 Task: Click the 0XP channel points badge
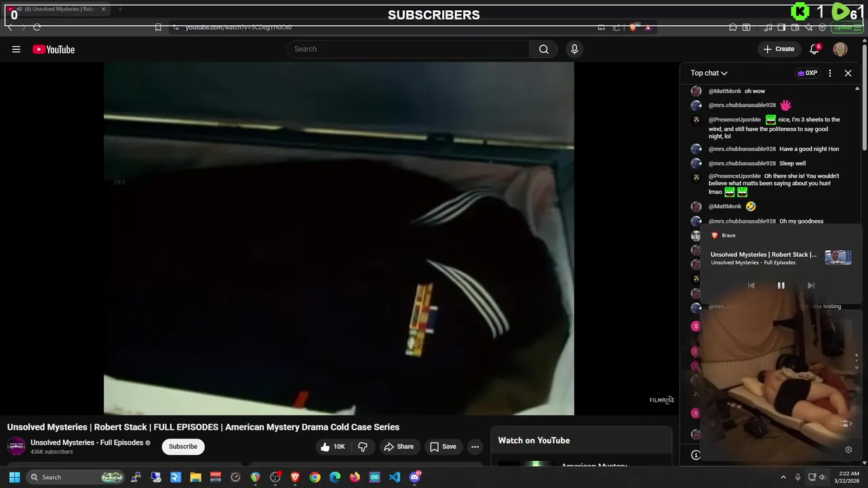[807, 73]
